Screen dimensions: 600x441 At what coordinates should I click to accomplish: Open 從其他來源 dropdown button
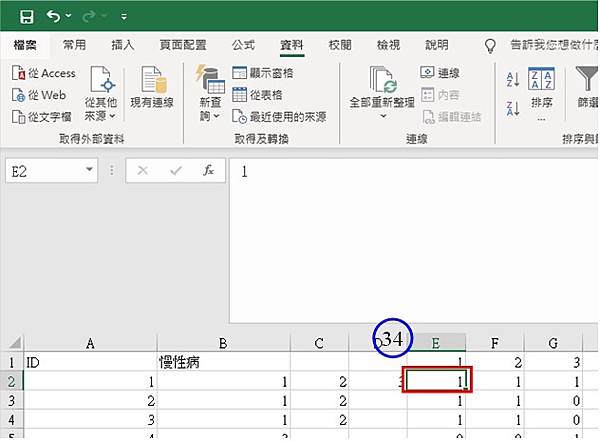click(x=101, y=94)
